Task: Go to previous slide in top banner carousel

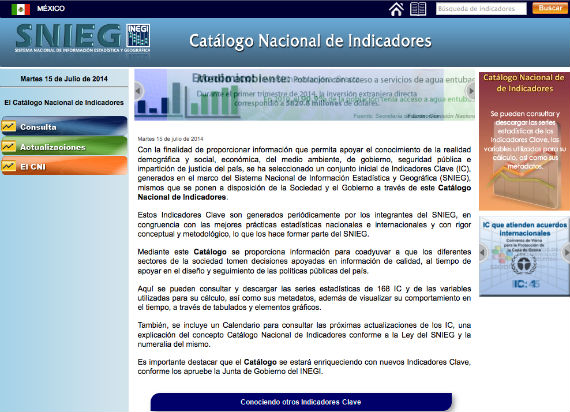Action: click(x=139, y=91)
